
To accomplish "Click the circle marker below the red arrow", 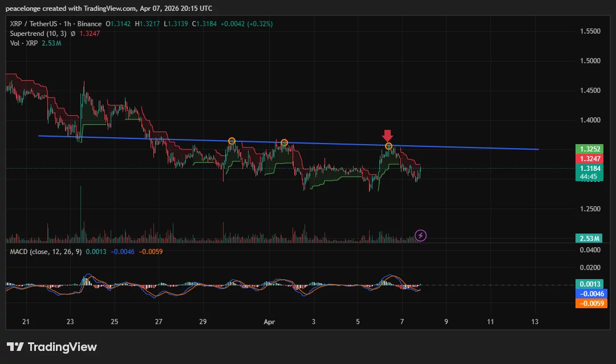I will point(388,146).
